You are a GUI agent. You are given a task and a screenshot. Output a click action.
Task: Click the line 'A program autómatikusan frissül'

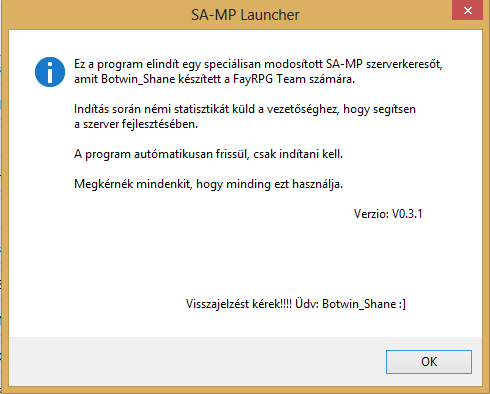(208, 154)
